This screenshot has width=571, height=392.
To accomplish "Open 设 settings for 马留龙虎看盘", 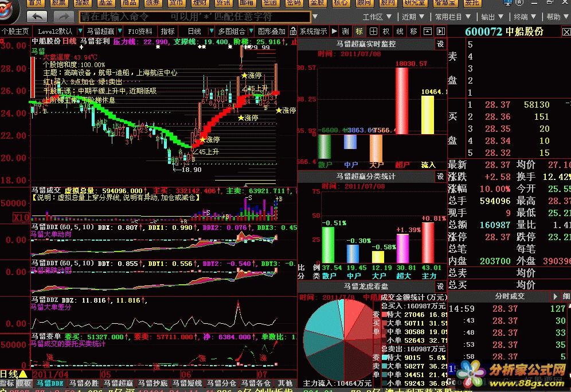I will click(441, 286).
